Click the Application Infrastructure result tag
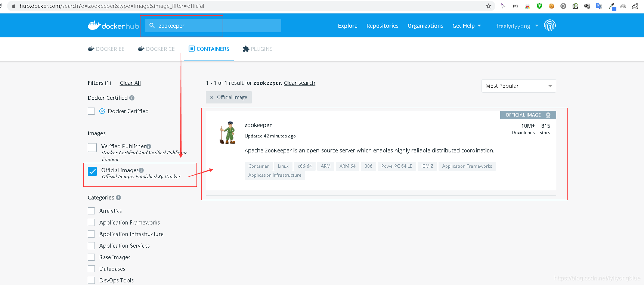This screenshot has height=285, width=644. (275, 175)
